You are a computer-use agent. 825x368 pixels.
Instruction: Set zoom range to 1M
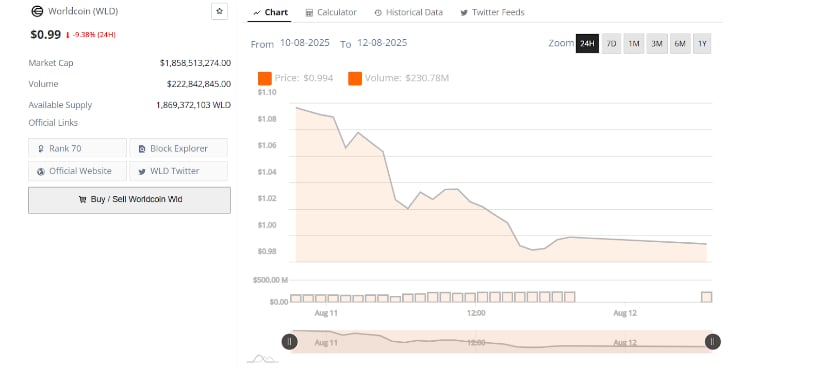tap(634, 44)
